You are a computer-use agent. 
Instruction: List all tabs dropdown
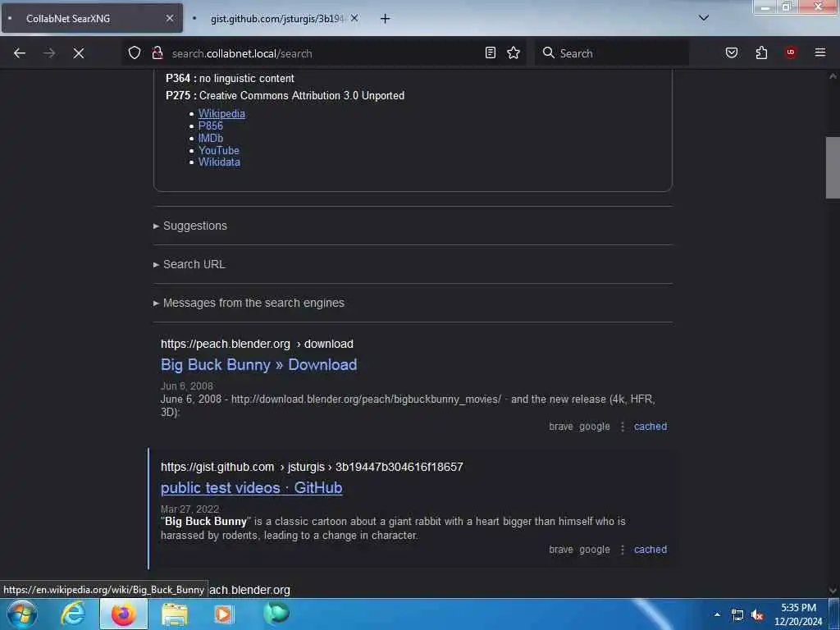pos(704,18)
